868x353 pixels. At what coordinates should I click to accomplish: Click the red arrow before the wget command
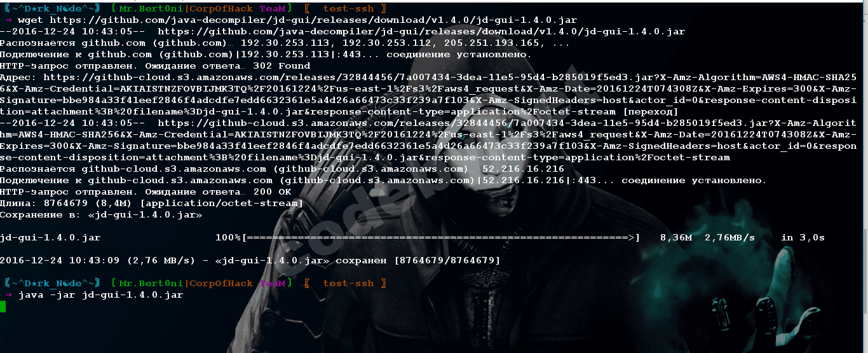click(x=9, y=20)
